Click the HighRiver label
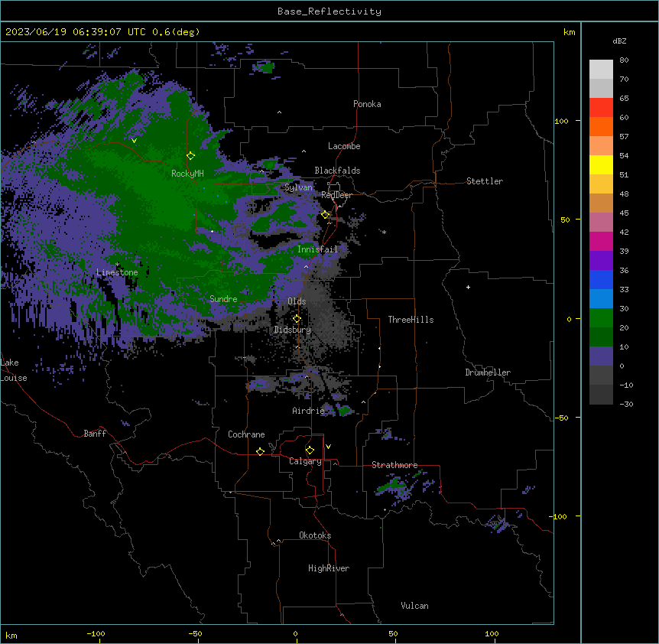 coord(329,568)
